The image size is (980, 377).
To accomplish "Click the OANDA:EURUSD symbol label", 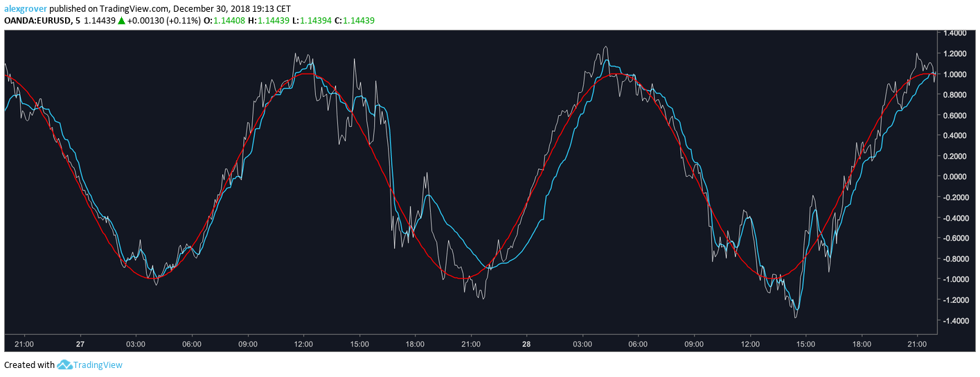I will click(x=37, y=21).
